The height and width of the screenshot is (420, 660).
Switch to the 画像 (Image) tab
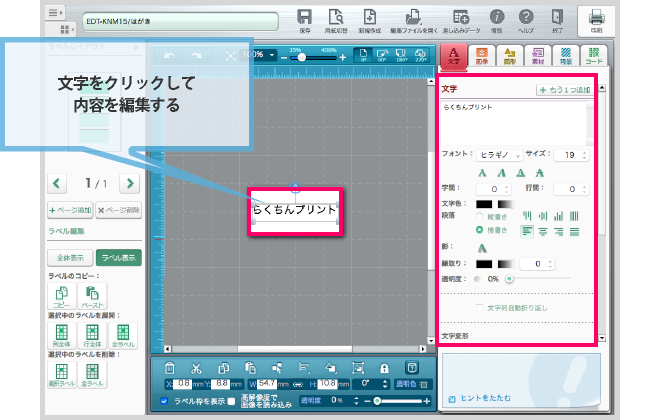coord(482,56)
